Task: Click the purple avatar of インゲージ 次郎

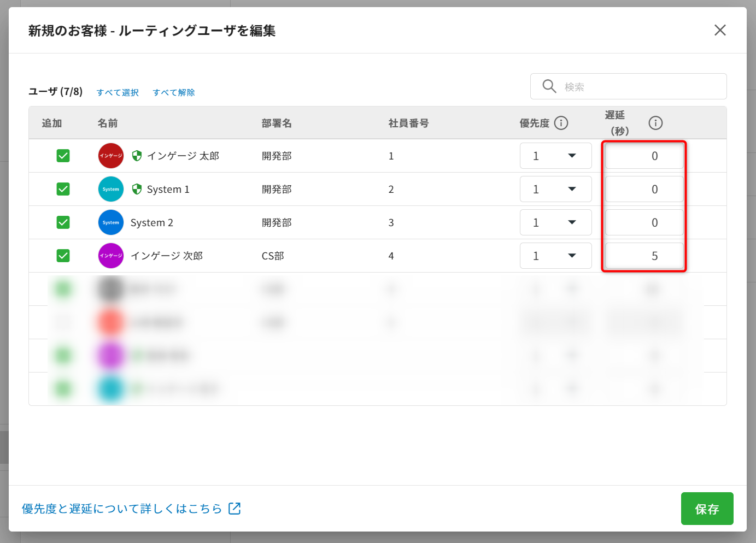Action: pyautogui.click(x=111, y=256)
